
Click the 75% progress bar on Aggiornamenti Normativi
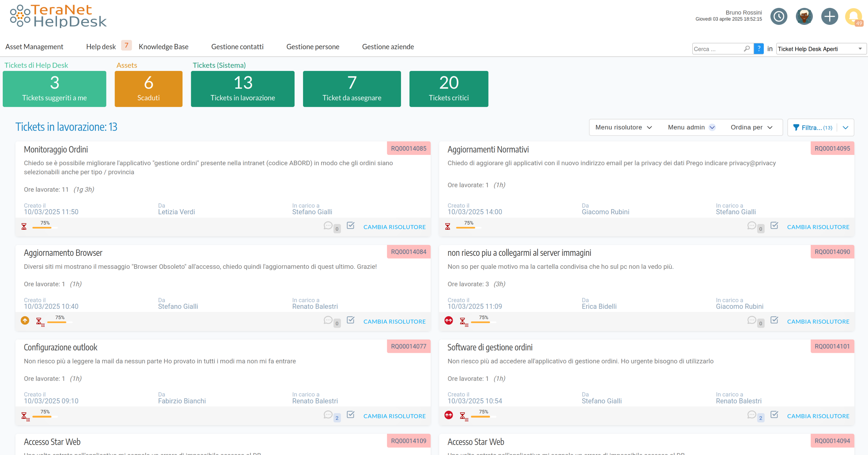click(x=469, y=228)
